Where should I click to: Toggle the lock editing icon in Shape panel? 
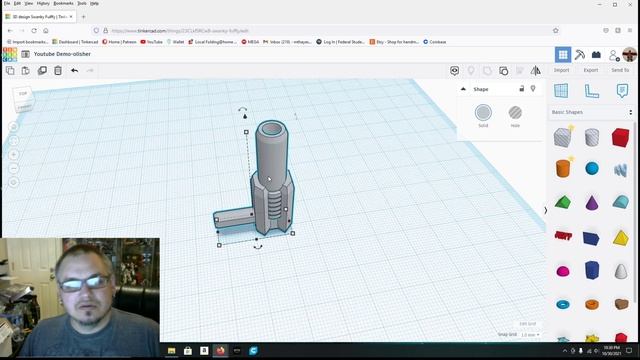point(522,89)
